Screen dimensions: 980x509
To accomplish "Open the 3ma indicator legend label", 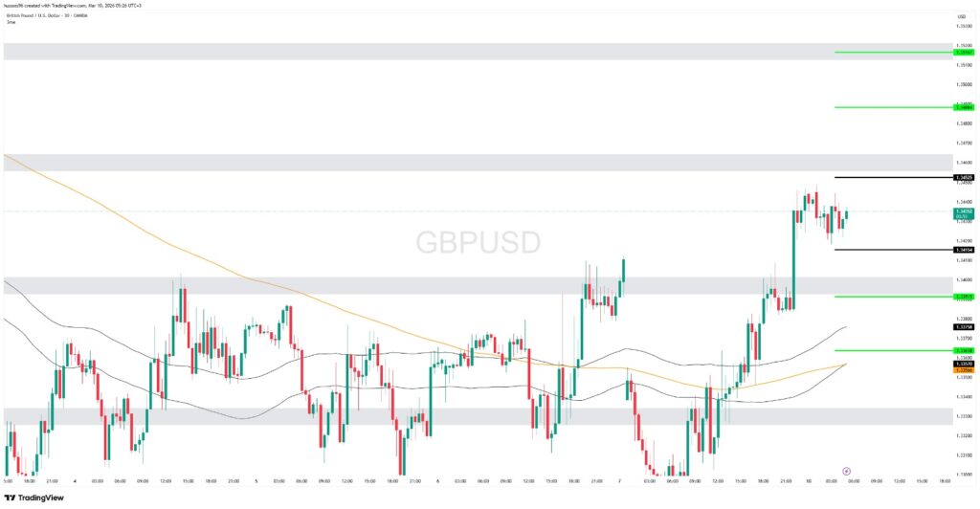I will click(11, 22).
